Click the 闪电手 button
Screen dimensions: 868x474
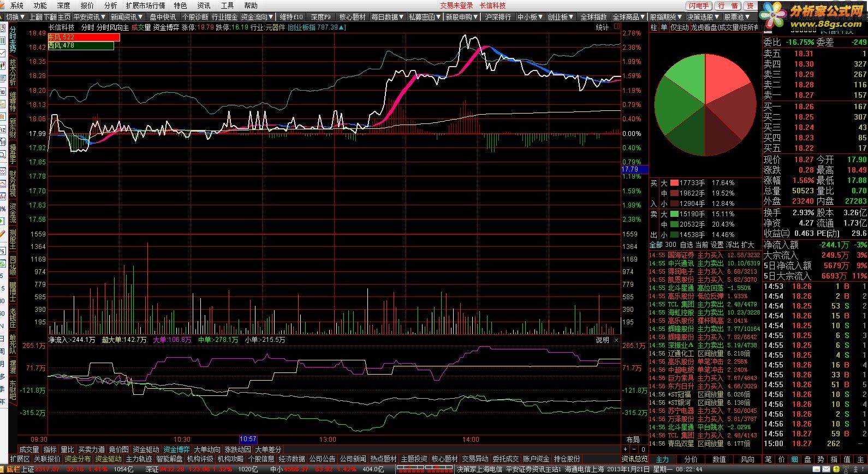coord(699,5)
